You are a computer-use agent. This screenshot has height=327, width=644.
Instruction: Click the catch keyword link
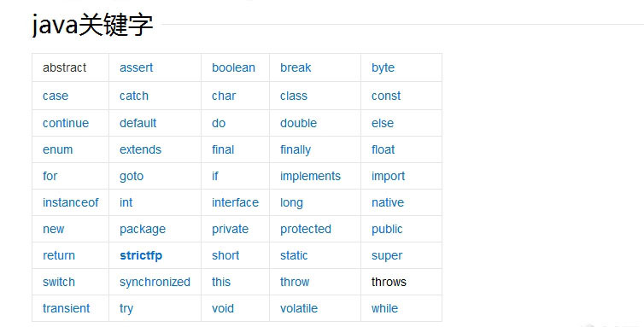(x=134, y=96)
